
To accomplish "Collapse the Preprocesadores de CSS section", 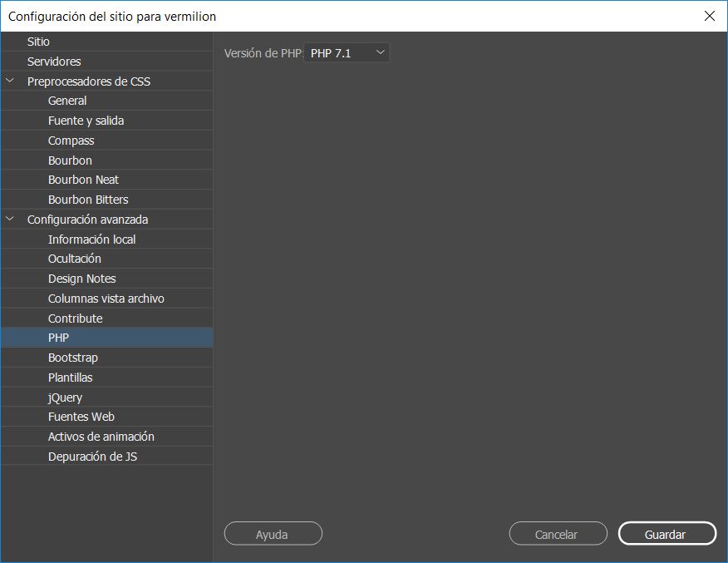I will pyautogui.click(x=10, y=81).
